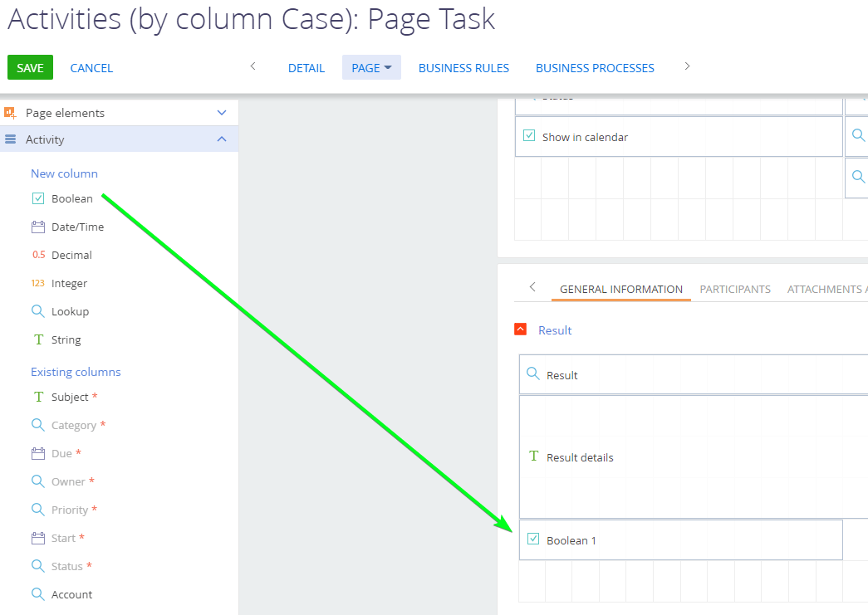Select the Subject field under Existing columns
The image size is (868, 615).
click(65, 397)
